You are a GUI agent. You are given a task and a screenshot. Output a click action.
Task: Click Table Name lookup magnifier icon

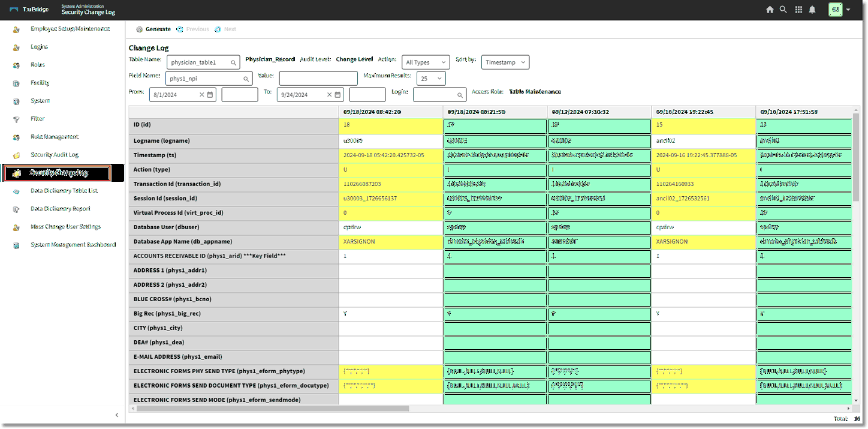click(x=233, y=62)
